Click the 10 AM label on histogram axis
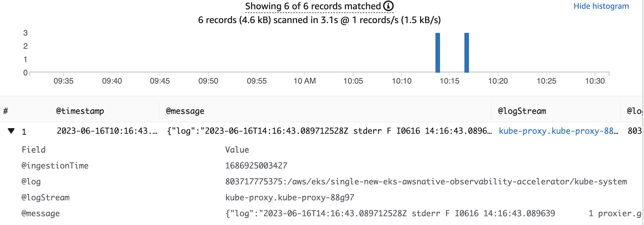 pyautogui.click(x=305, y=81)
